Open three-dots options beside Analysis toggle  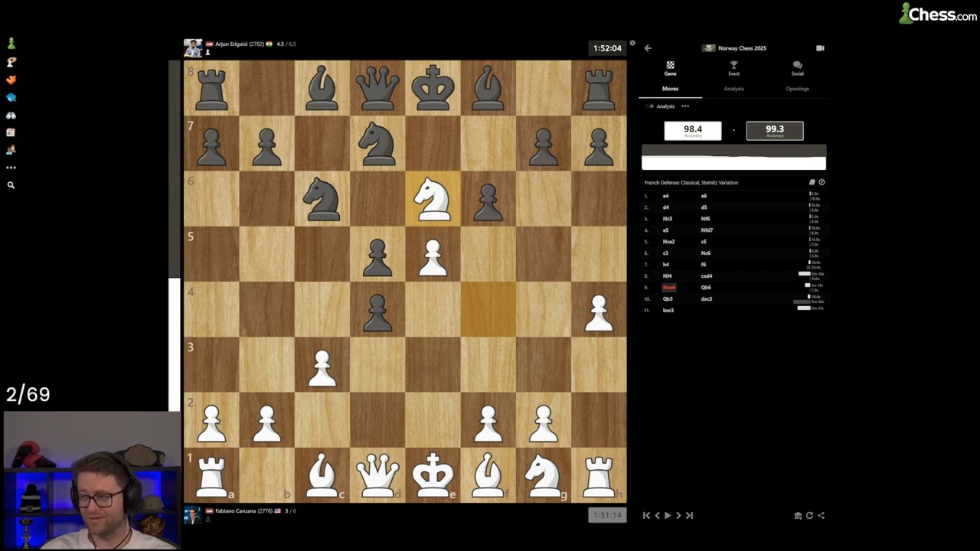pyautogui.click(x=685, y=106)
